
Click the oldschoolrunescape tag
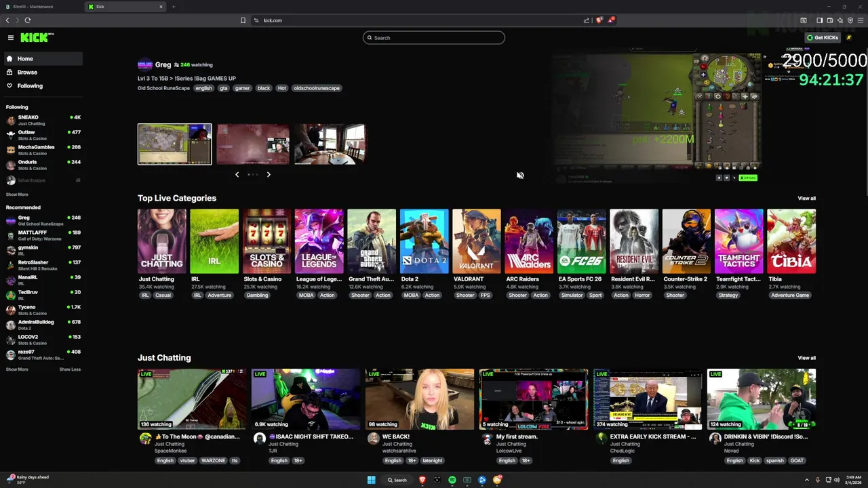tap(317, 88)
